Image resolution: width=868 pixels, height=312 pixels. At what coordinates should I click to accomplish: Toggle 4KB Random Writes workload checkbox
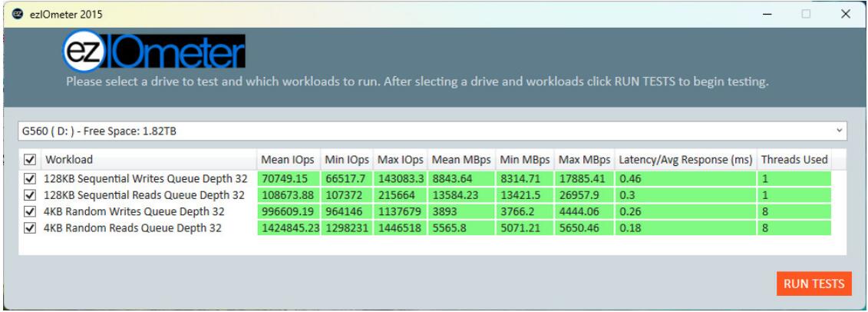point(30,211)
